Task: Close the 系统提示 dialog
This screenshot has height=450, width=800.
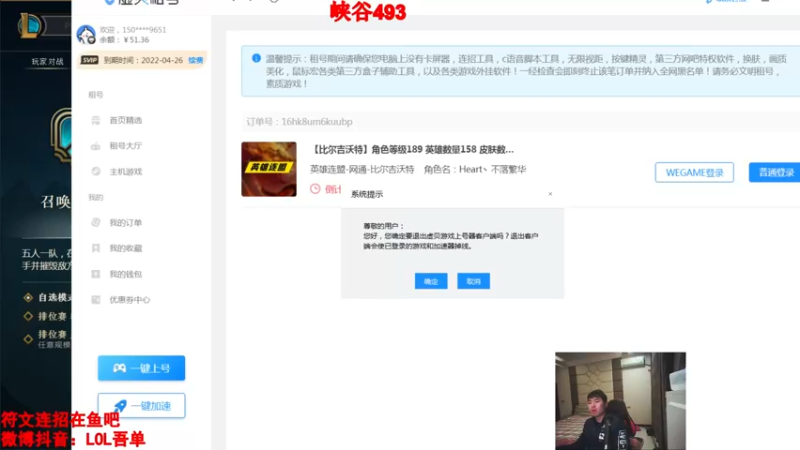Action: (x=550, y=194)
